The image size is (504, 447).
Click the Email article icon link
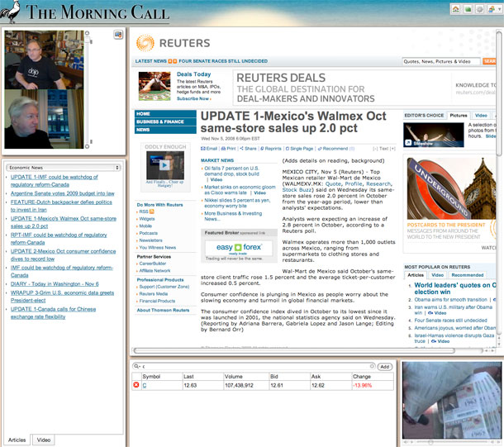(209, 149)
